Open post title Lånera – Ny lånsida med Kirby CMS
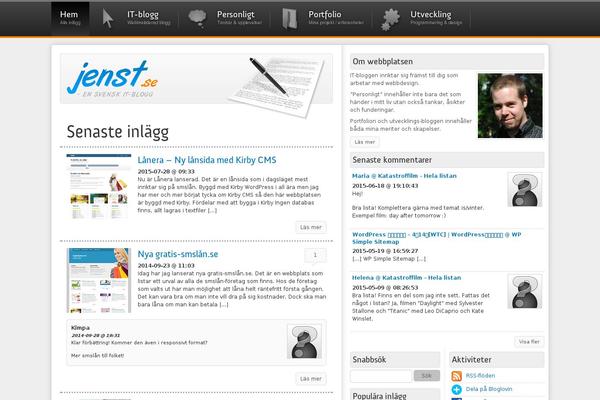 [x=207, y=160]
